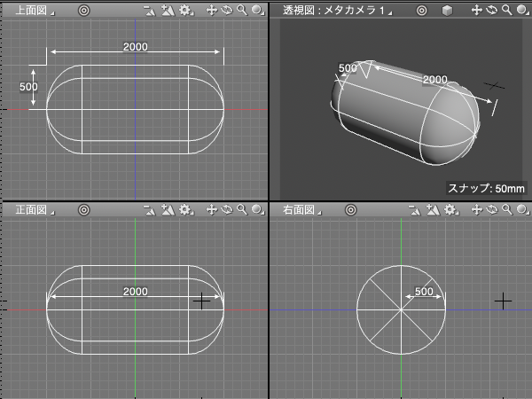This screenshot has width=532, height=399.
Task: Open the shading sphere menu in top view
Action: tap(256, 11)
